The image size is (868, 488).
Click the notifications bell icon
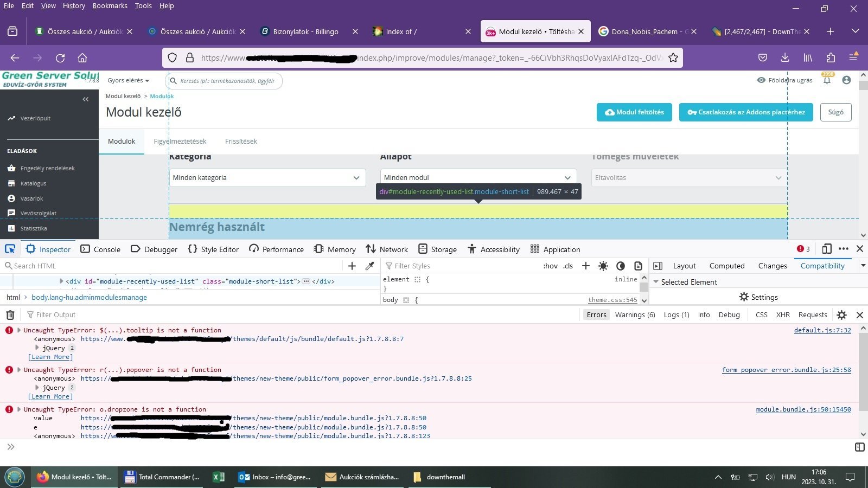point(827,80)
